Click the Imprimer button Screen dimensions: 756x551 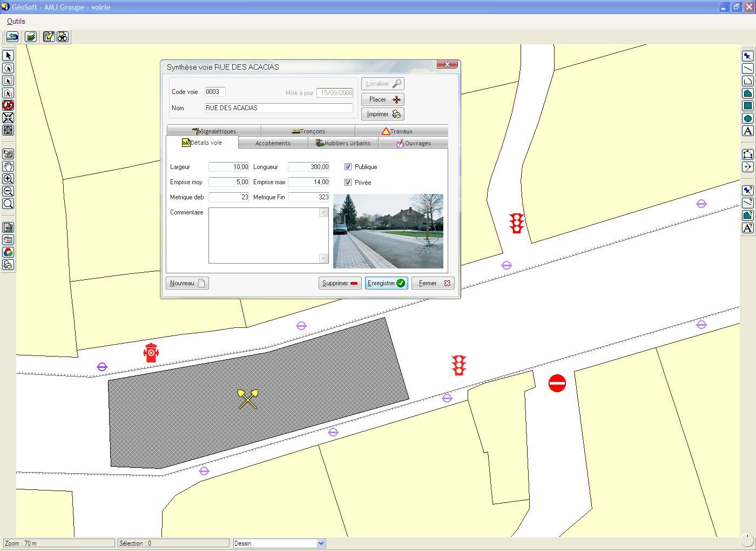click(383, 114)
